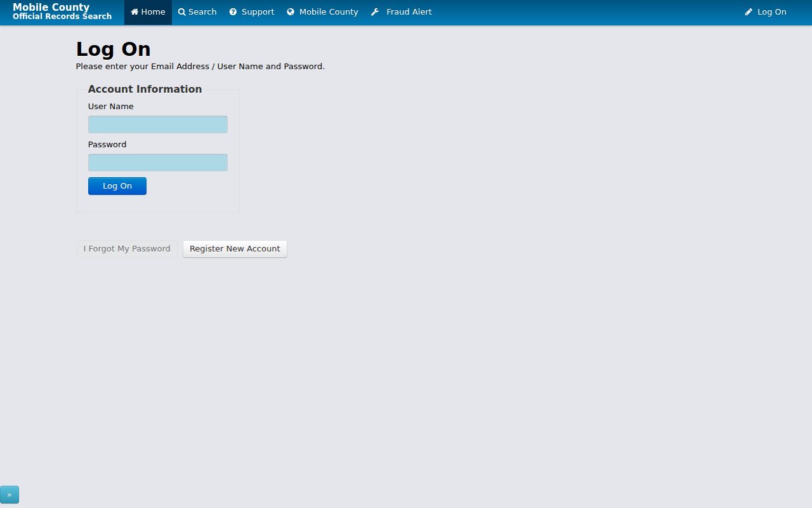
Task: Click the User Name field label
Action: tap(110, 107)
